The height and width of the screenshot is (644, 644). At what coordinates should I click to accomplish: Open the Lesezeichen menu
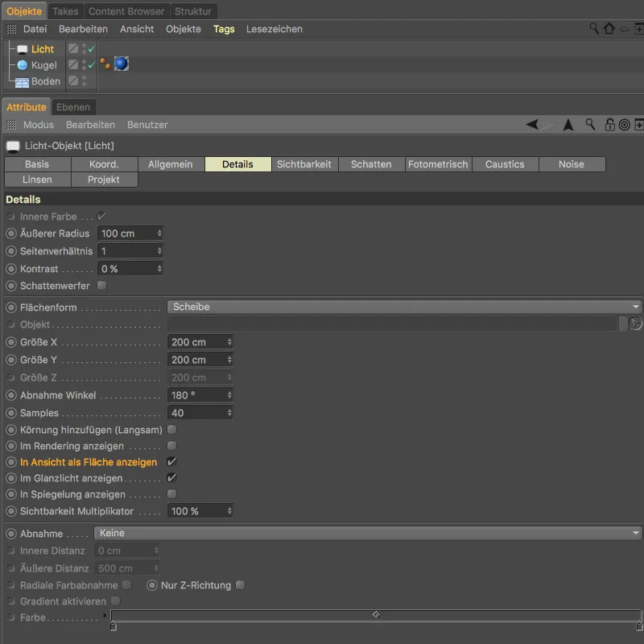275,29
